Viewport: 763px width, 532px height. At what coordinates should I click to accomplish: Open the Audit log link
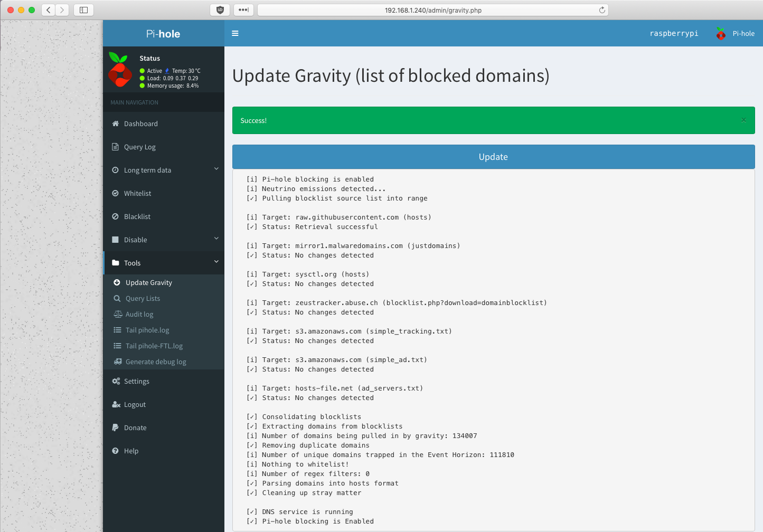pos(164,314)
